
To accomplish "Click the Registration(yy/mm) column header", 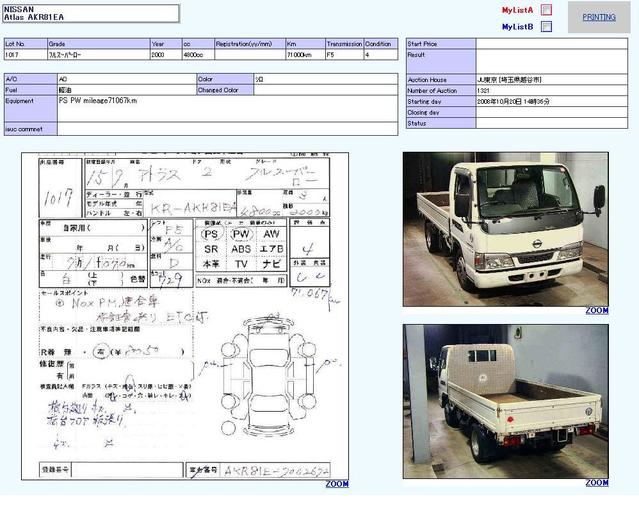I will click(250, 44).
